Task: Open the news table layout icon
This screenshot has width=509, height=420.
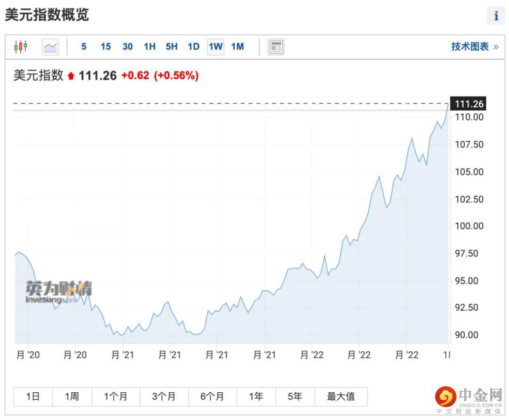Action: (x=276, y=47)
